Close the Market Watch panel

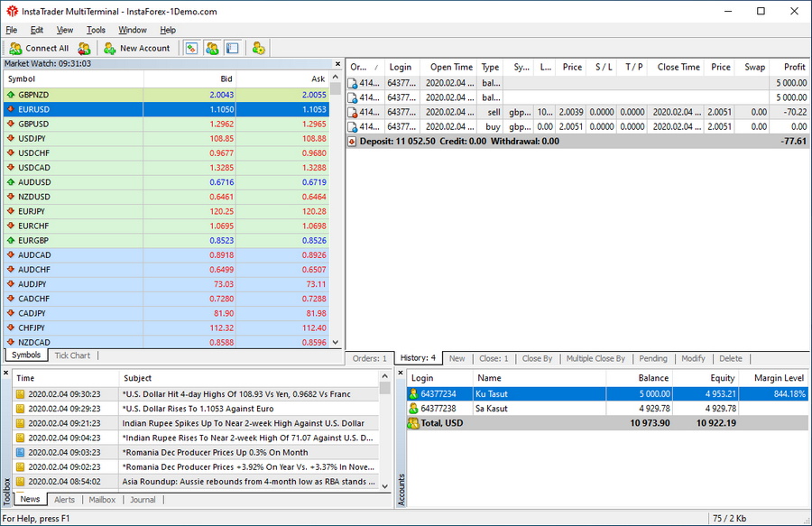pyautogui.click(x=339, y=64)
